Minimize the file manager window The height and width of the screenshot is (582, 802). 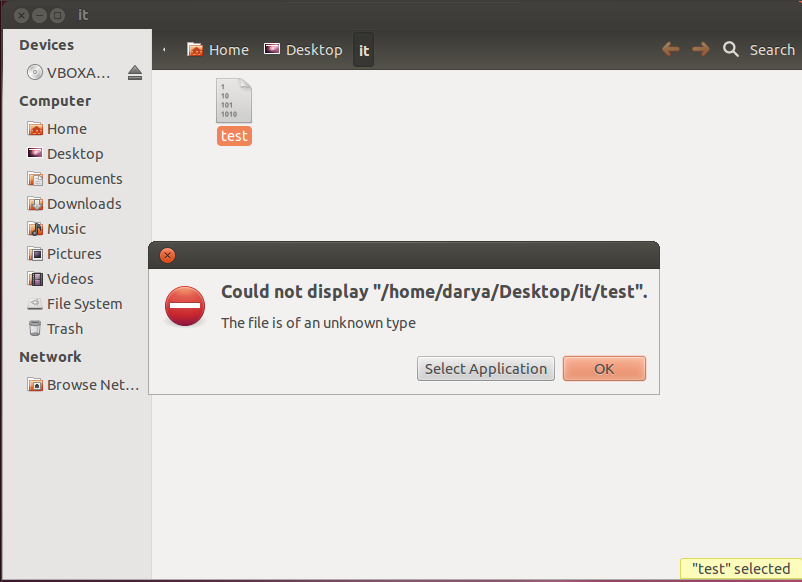pyautogui.click(x=39, y=15)
